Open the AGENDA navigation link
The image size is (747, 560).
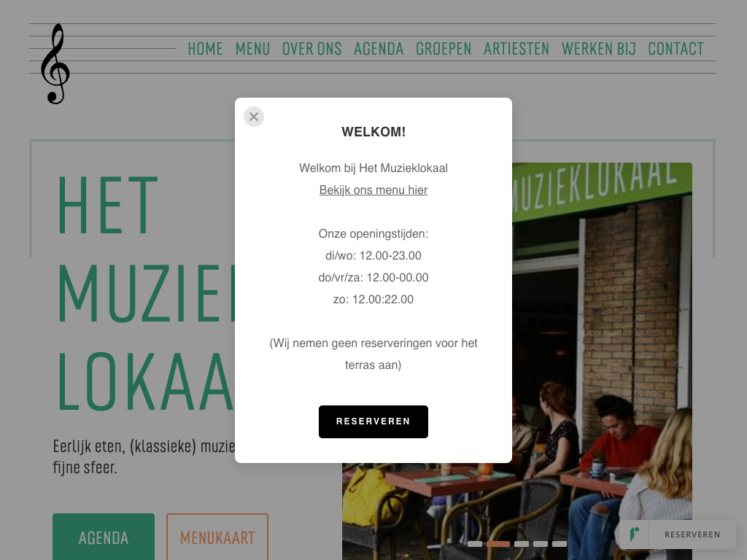pos(379,49)
